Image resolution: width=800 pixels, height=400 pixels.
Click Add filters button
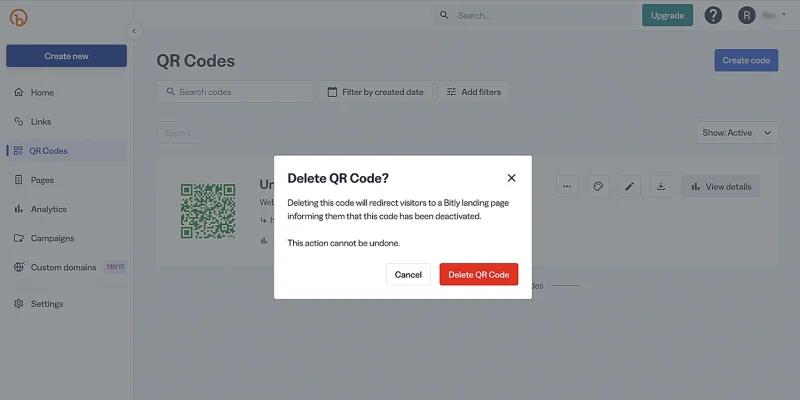click(x=473, y=92)
